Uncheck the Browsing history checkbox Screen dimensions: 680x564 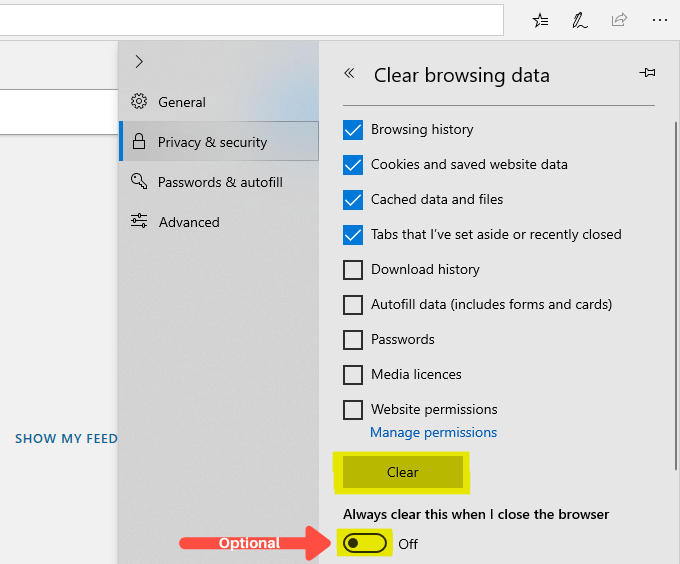[x=353, y=130]
